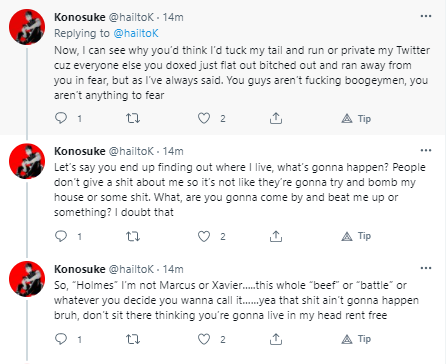
Task: Share the tweet about beat me up
Action: click(276, 236)
